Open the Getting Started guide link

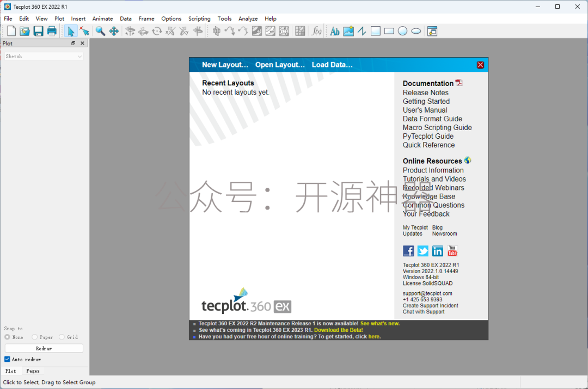point(426,101)
